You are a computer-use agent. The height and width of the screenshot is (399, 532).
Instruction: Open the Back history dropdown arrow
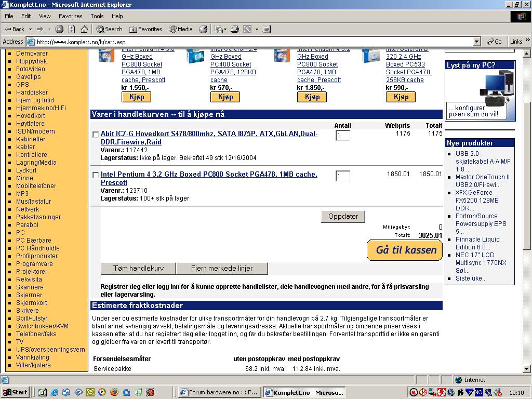pos(30,29)
